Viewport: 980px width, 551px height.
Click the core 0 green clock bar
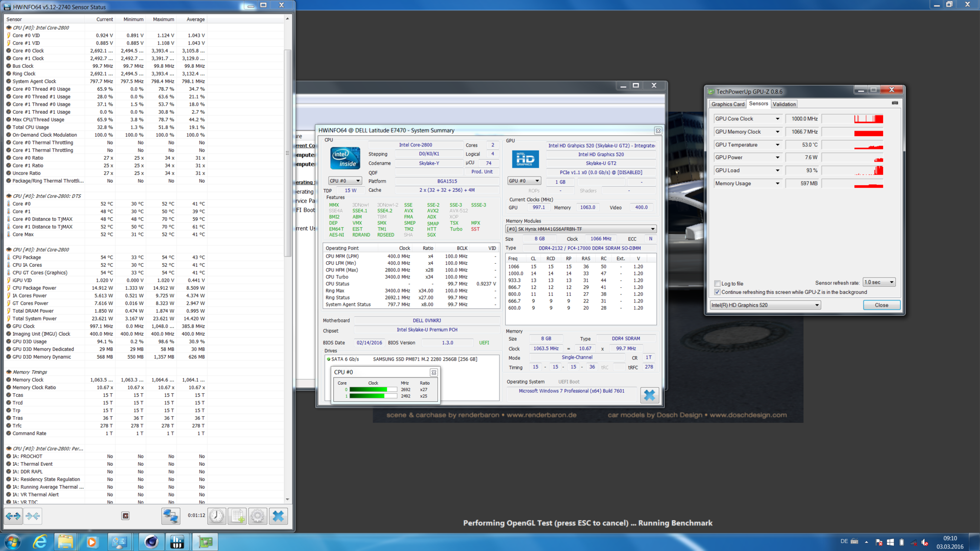373,390
